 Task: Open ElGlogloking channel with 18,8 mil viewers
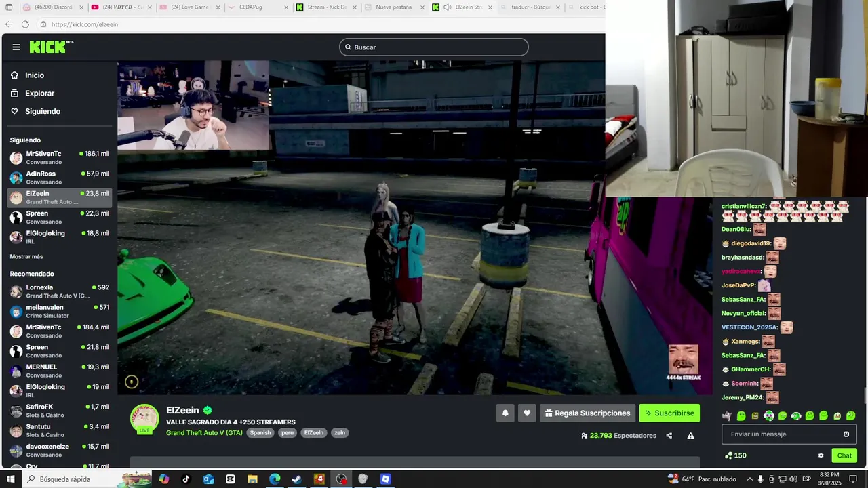pos(60,237)
